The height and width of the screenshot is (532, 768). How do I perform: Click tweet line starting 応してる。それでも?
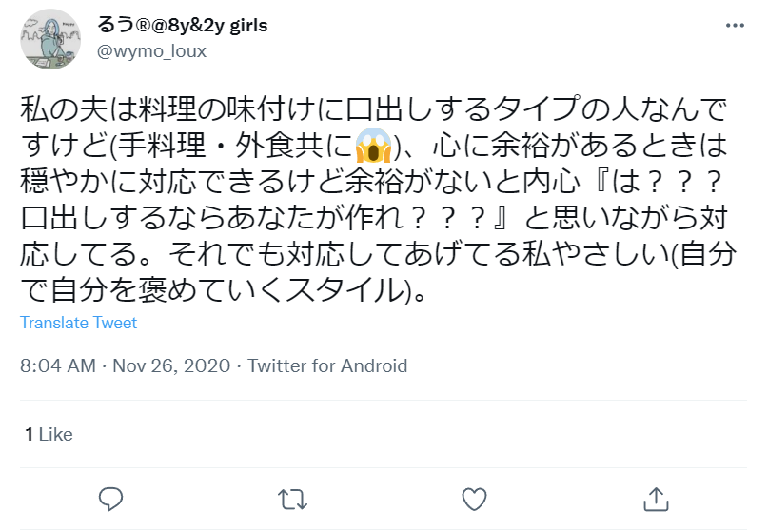click(378, 254)
